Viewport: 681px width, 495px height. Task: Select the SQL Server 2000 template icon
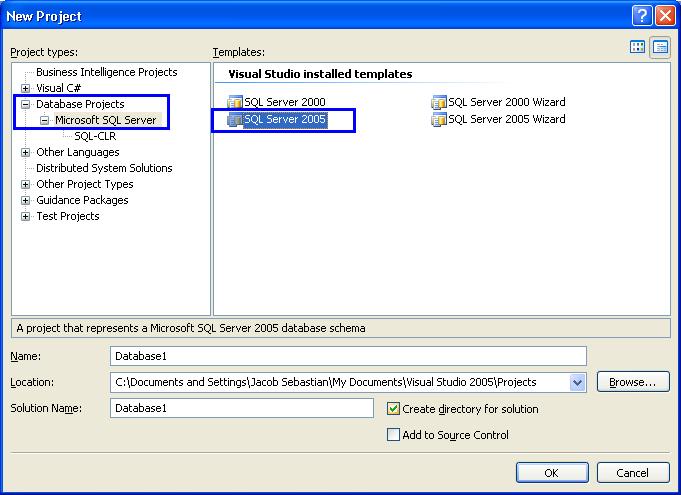click(236, 102)
